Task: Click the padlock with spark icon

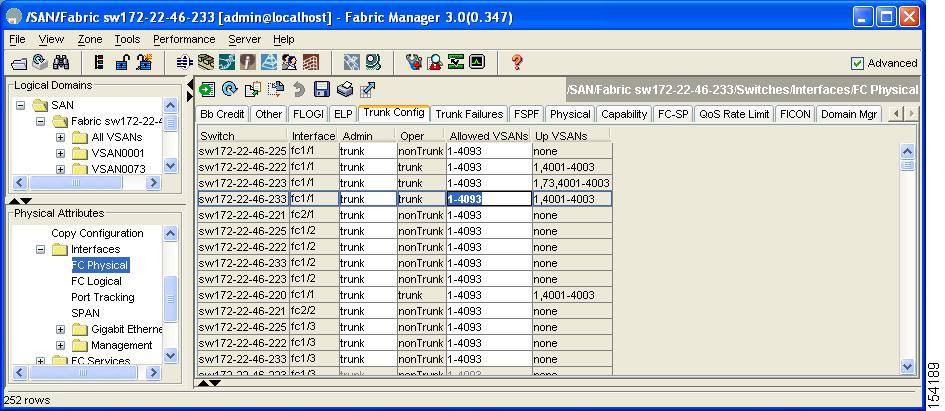Action: coord(144,62)
